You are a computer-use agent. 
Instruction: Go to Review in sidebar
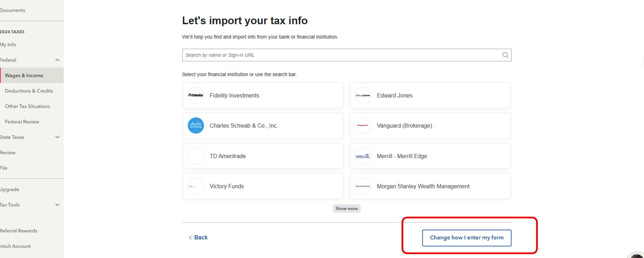(x=8, y=152)
